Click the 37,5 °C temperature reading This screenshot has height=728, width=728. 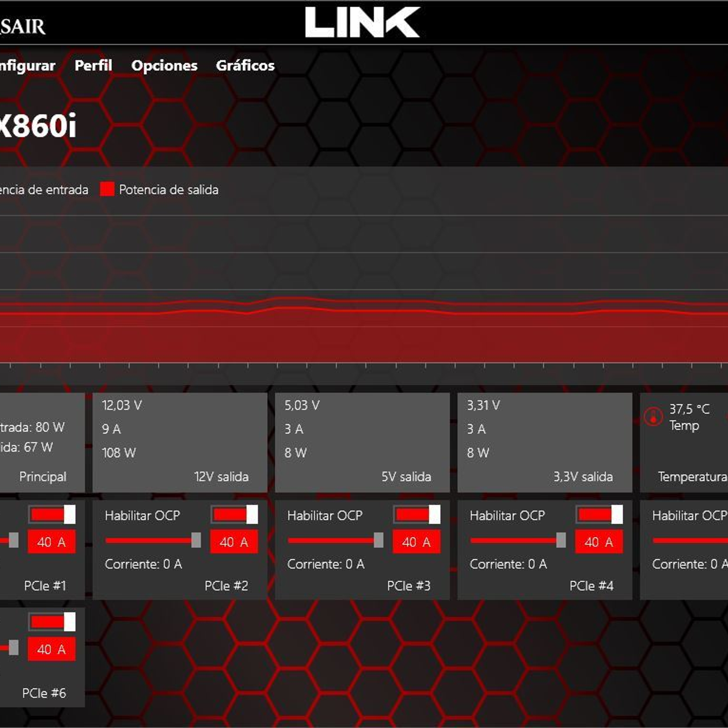(x=689, y=409)
